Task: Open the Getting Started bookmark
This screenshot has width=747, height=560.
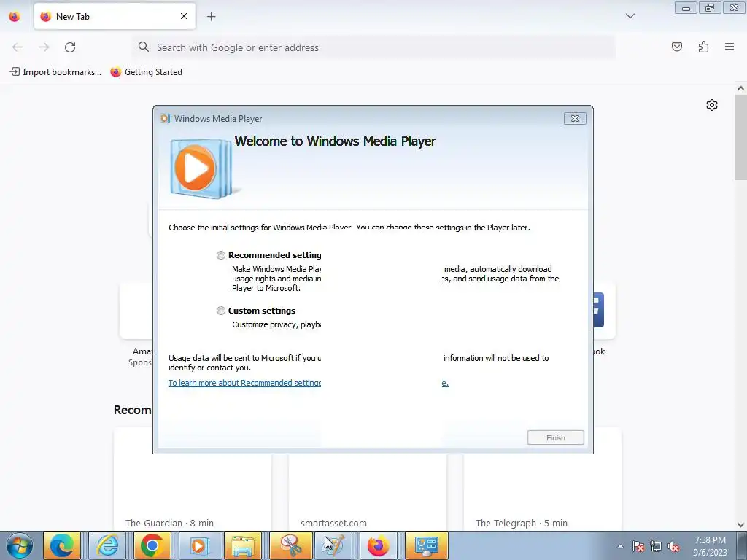Action: click(146, 72)
